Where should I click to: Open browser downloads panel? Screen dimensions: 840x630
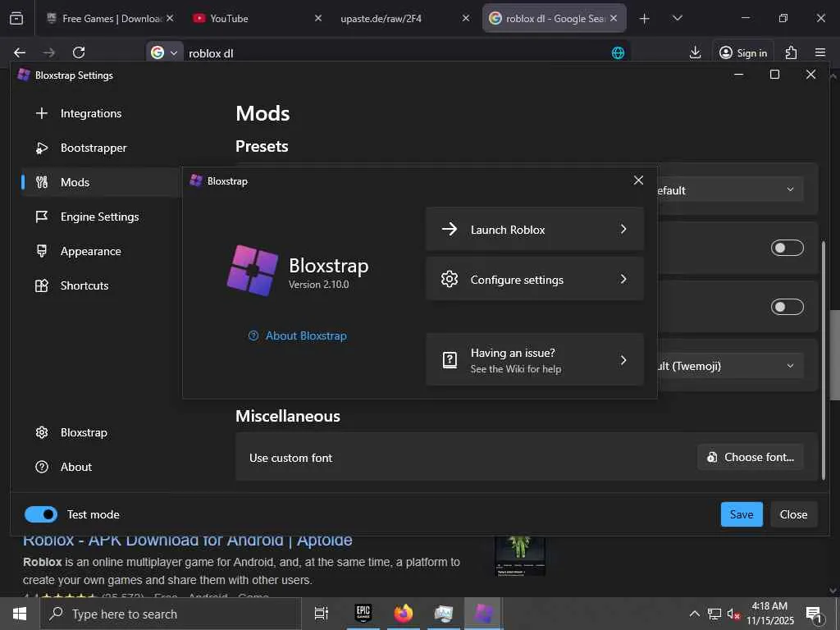[x=695, y=52]
